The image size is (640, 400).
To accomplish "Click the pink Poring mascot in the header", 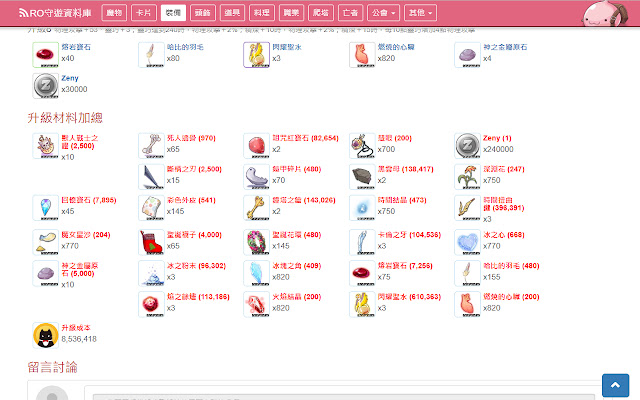I will [x=605, y=13].
